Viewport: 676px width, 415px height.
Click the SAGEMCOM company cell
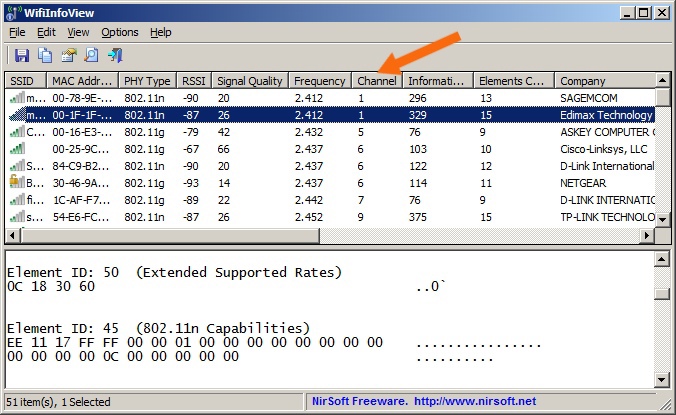tap(588, 98)
